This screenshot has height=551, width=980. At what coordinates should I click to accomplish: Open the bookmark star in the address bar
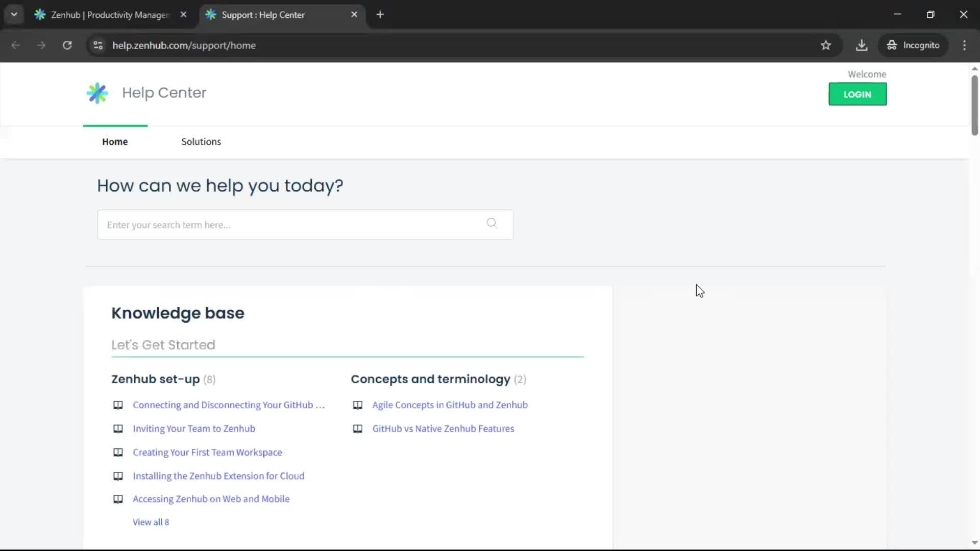tap(826, 45)
